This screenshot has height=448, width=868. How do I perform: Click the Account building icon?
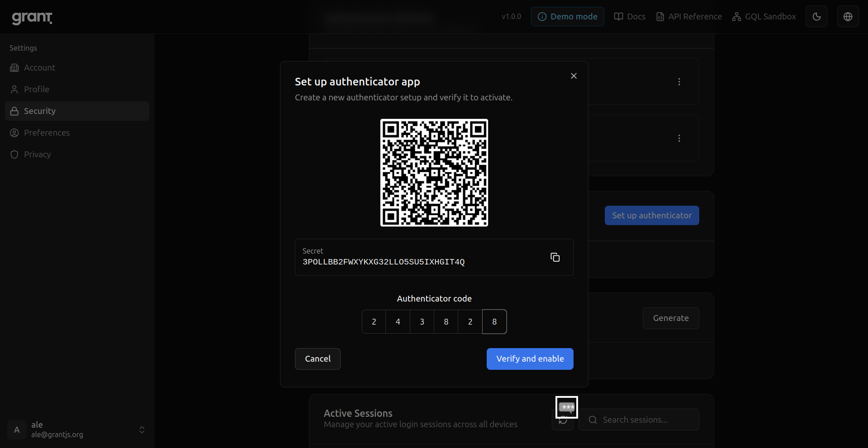point(14,68)
